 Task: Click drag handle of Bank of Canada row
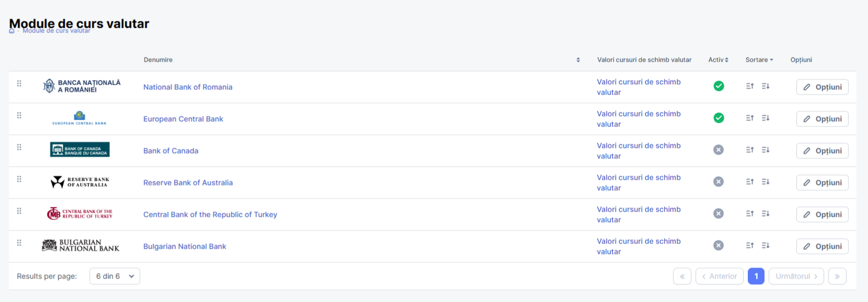19,147
